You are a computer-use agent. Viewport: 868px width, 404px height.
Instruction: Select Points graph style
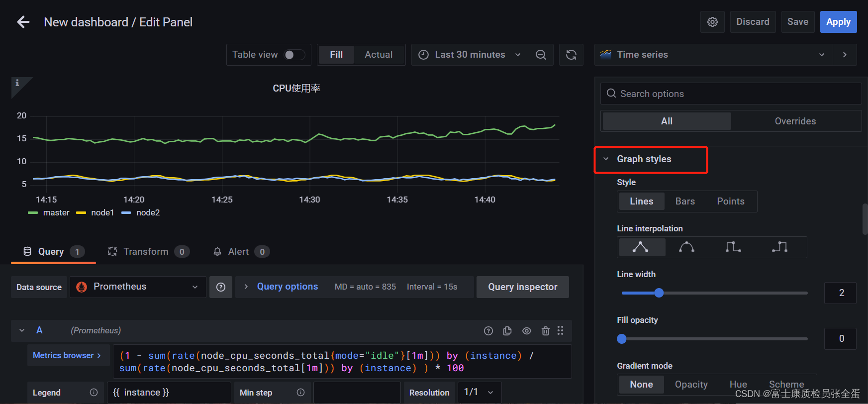[731, 202]
